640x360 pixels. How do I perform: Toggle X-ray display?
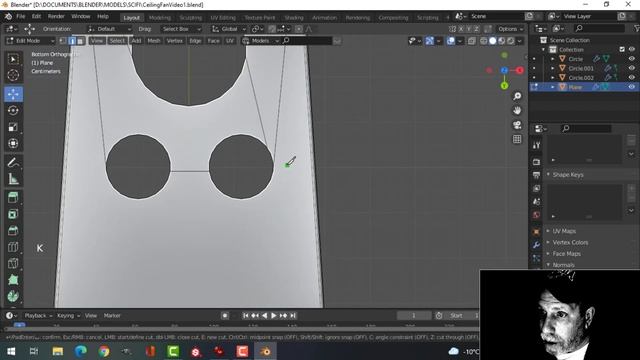[471, 41]
